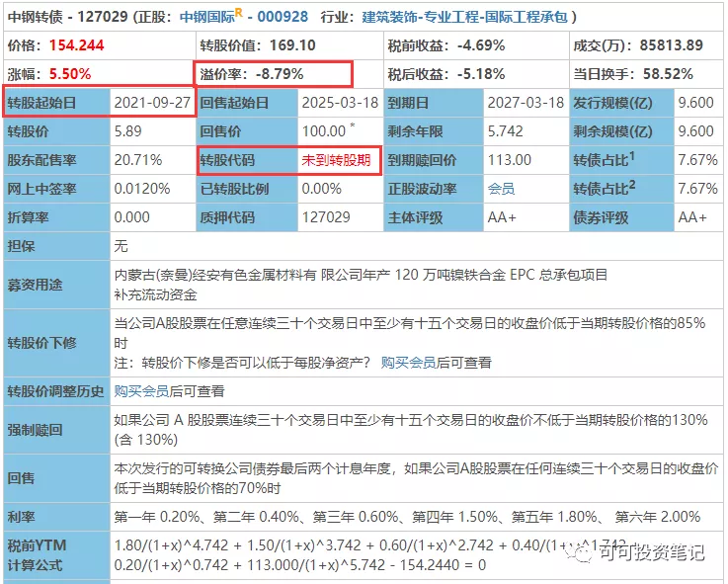Click 购买会员 in the 转股价下修 row
This screenshot has height=584, width=728.
point(408,363)
